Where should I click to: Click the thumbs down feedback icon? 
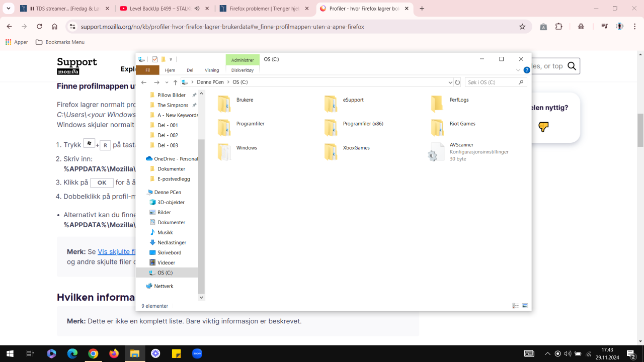(543, 127)
